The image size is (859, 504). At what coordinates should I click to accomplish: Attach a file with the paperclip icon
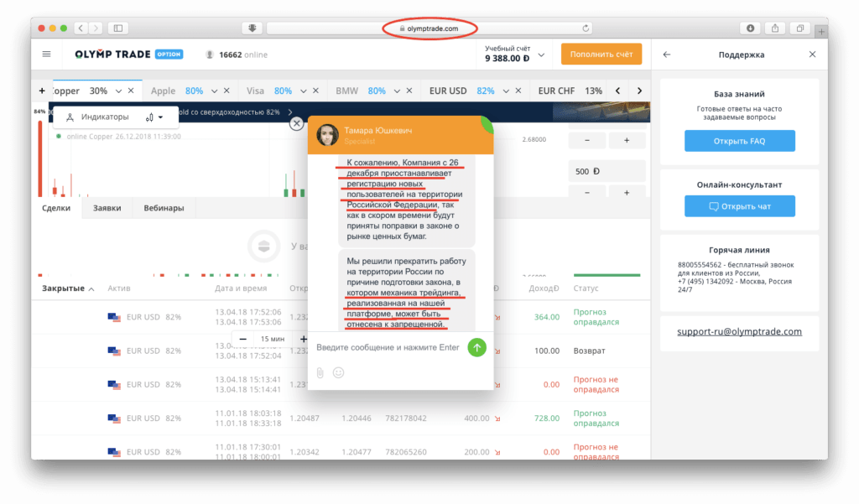point(320,372)
